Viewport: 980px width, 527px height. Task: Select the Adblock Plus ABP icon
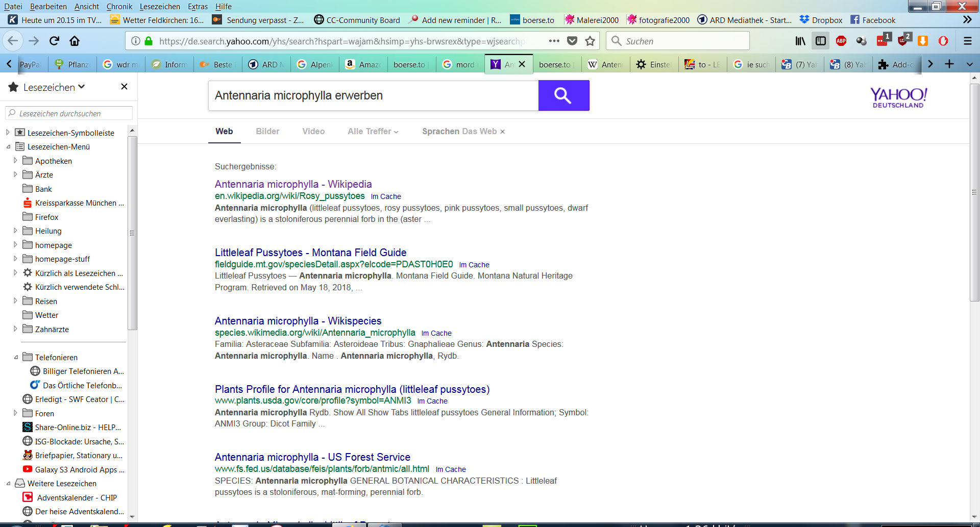841,41
